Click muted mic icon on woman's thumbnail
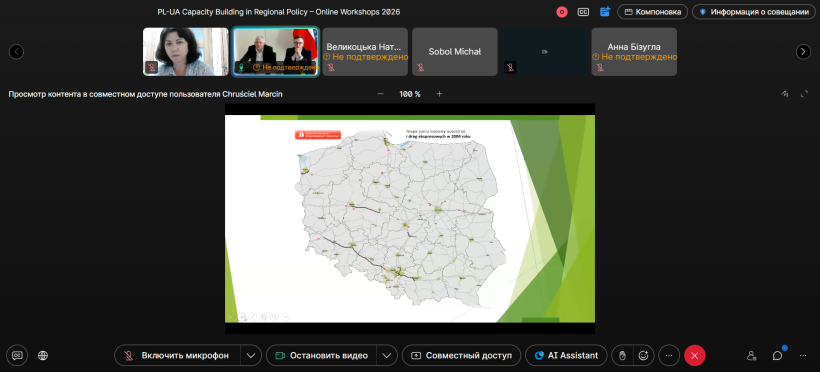The width and height of the screenshot is (820, 372). point(152,67)
